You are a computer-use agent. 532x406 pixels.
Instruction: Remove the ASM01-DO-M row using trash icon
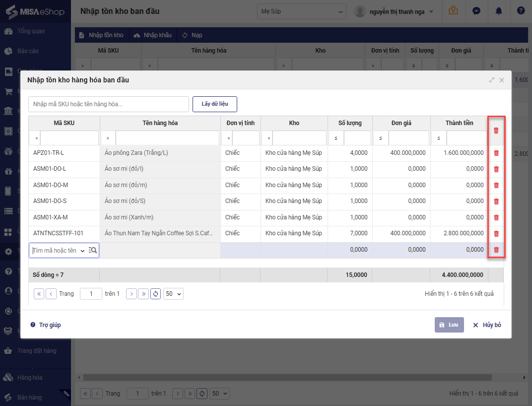tap(496, 185)
